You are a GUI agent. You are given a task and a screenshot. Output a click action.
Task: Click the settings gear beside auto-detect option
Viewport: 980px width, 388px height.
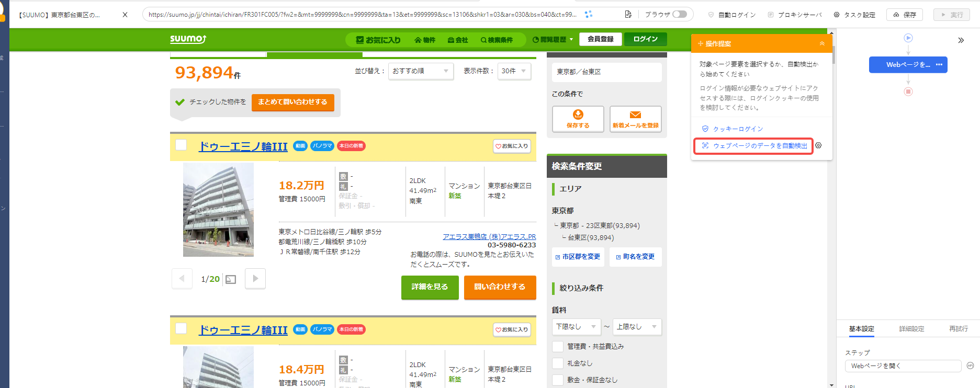point(818,145)
